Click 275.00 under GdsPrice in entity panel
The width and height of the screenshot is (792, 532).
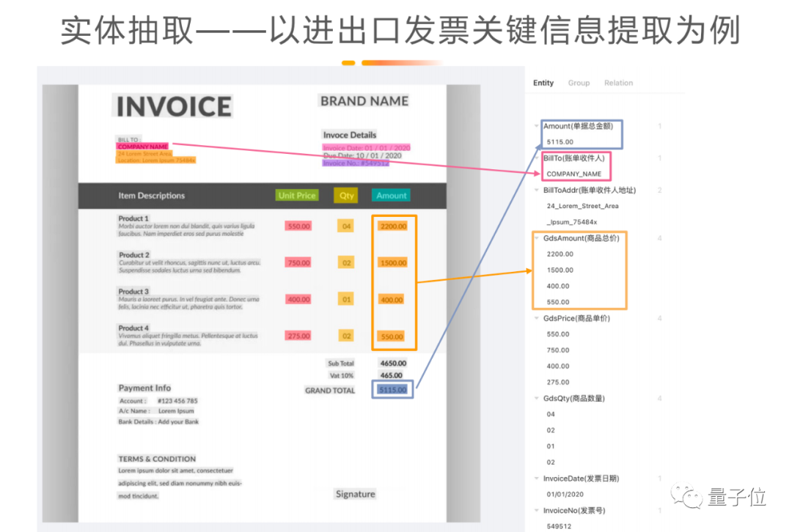557,382
